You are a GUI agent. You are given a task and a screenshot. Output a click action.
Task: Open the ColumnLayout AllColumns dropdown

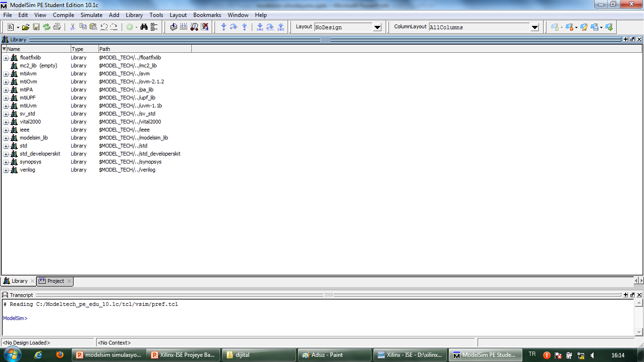pos(535,27)
